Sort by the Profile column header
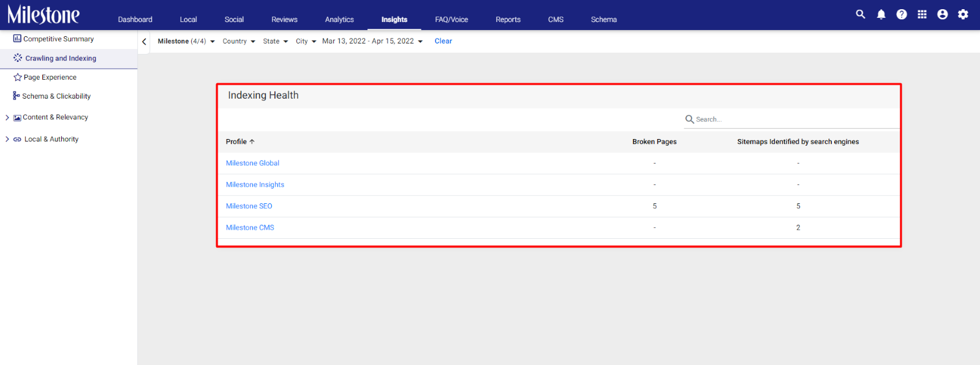980x365 pixels. [x=236, y=141]
